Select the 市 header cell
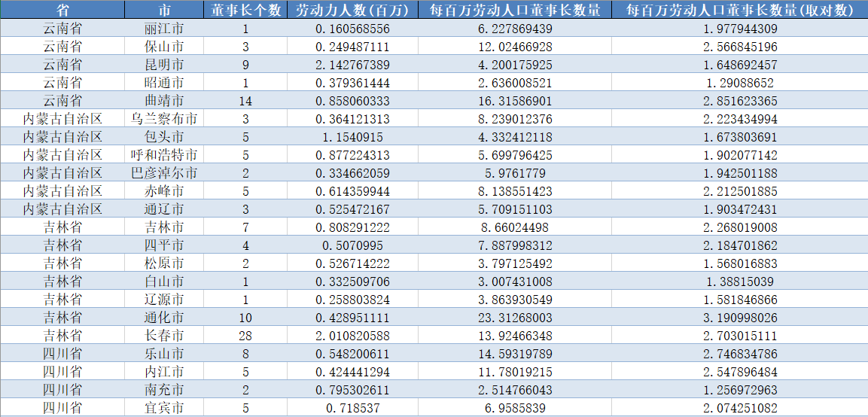This screenshot has width=868, height=417. (x=164, y=10)
